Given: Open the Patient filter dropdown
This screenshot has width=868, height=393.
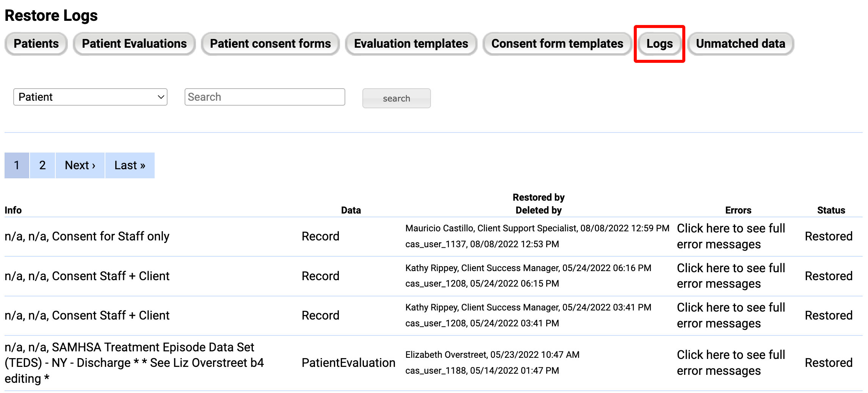Looking at the screenshot, I should pyautogui.click(x=90, y=97).
